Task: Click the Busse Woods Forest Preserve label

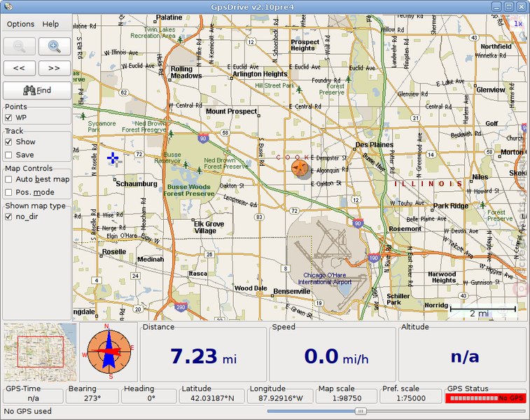Action: (189, 190)
